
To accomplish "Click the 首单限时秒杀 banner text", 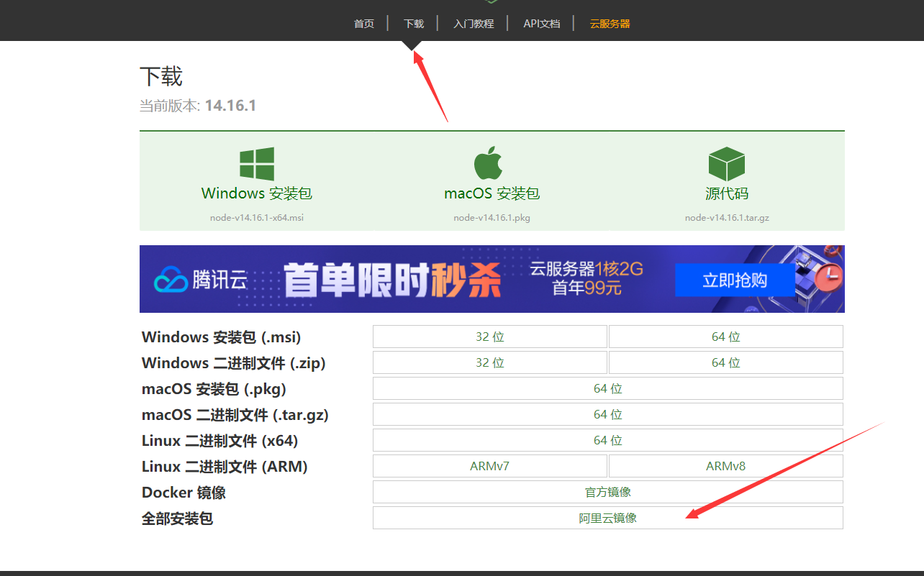I will [x=391, y=280].
